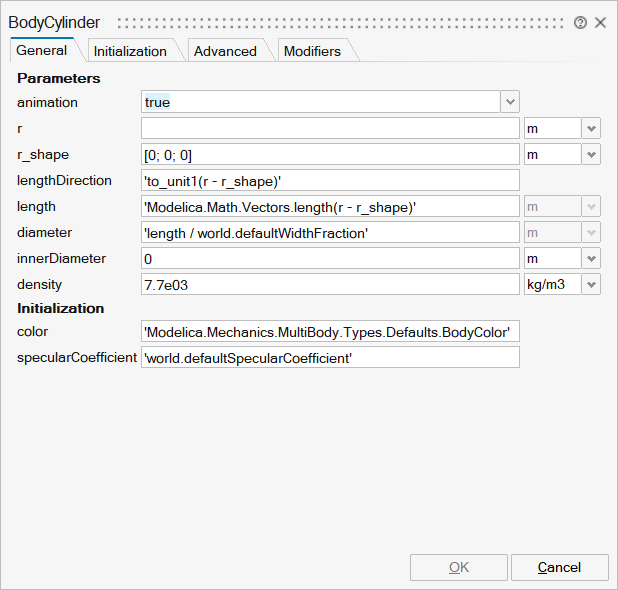Screen dimensions: 618x590
Task: Edit the density value field
Action: pyautogui.click(x=330, y=284)
